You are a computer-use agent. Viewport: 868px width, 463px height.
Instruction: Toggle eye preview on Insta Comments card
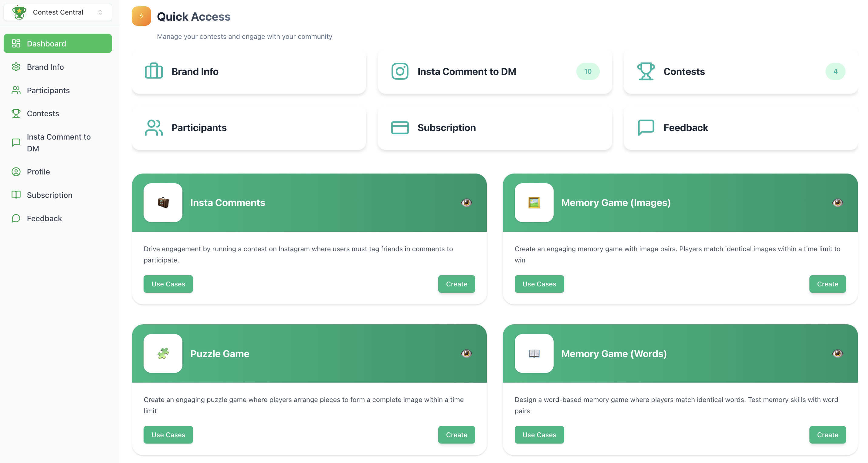466,202
